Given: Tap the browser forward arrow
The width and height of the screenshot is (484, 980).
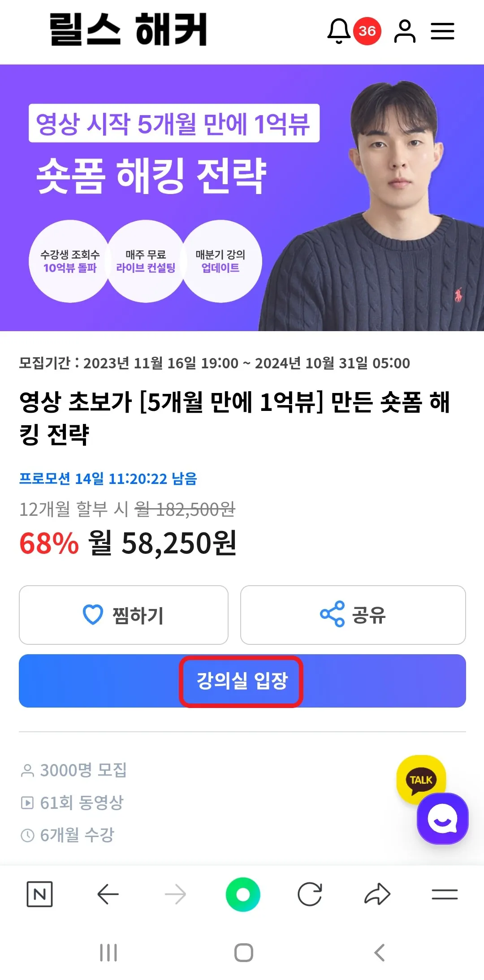Looking at the screenshot, I should pos(175,894).
